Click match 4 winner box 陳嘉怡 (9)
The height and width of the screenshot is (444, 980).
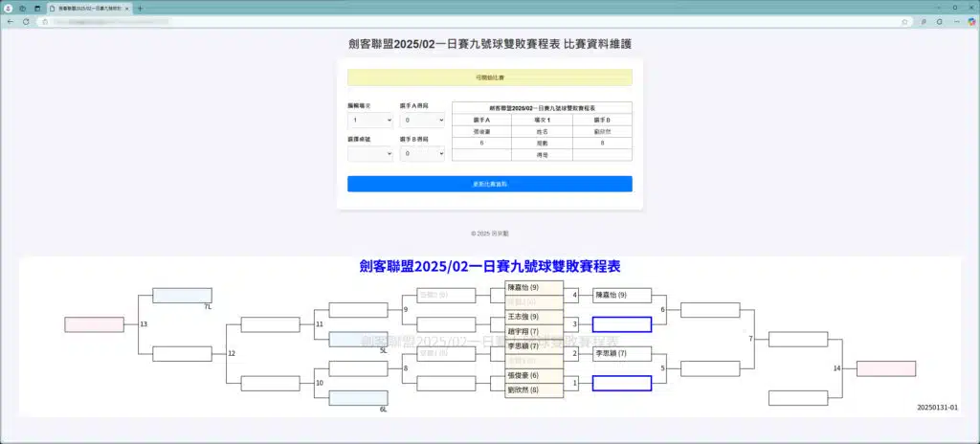pos(622,295)
